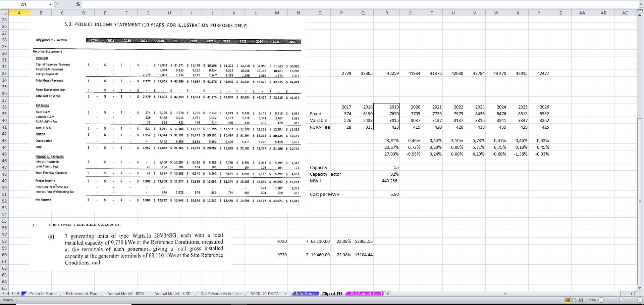Click the 100% zoom level label

pyautogui.click(x=591, y=300)
